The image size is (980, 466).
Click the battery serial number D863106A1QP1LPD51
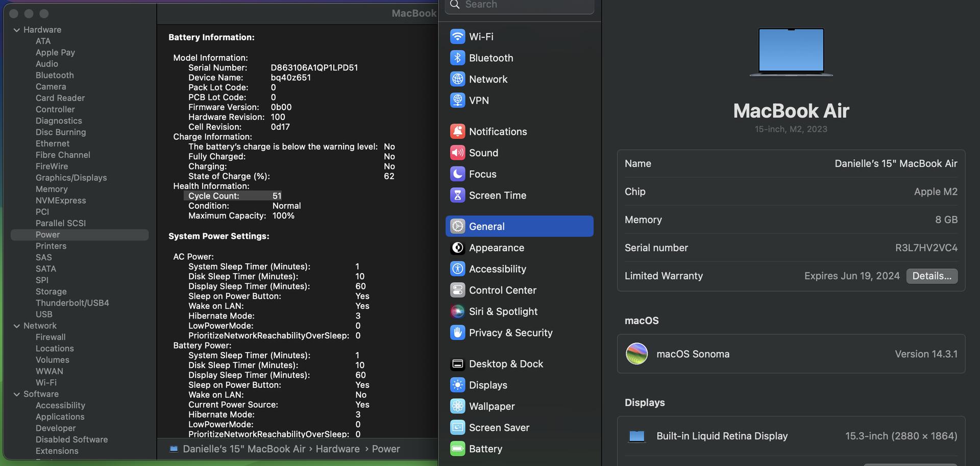tap(314, 68)
